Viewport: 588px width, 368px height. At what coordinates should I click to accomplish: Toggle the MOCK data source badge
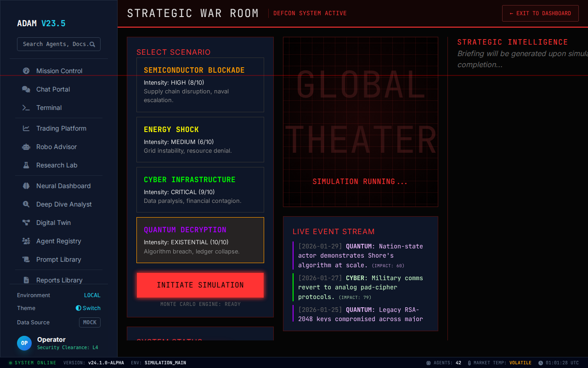(x=90, y=322)
